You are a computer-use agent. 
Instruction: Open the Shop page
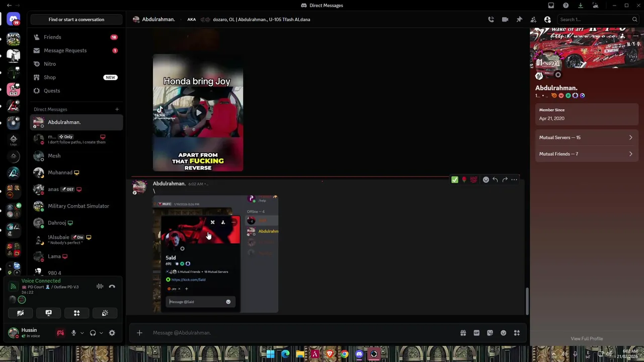[76, 77]
